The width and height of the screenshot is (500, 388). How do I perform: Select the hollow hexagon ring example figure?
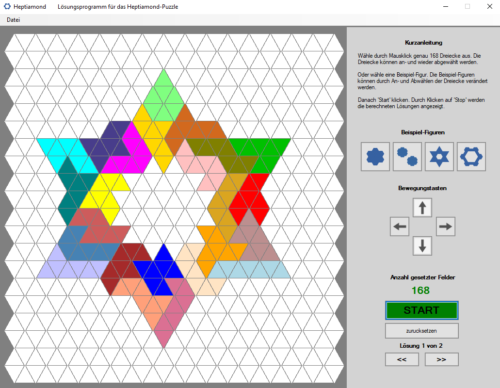[x=471, y=157]
